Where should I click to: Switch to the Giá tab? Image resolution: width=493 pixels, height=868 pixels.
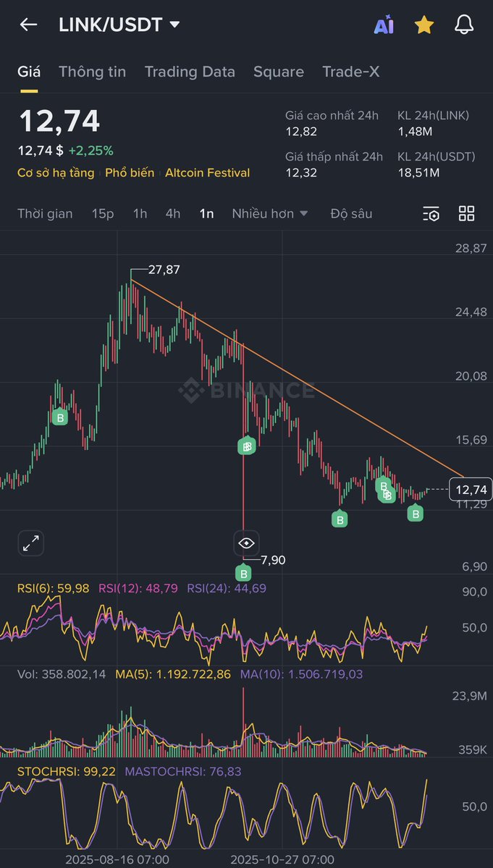click(29, 72)
